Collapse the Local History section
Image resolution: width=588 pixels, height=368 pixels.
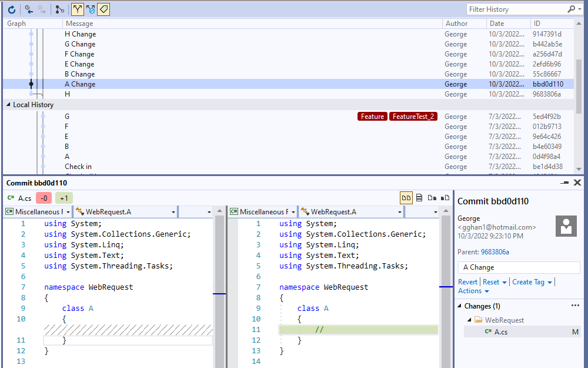coord(8,105)
